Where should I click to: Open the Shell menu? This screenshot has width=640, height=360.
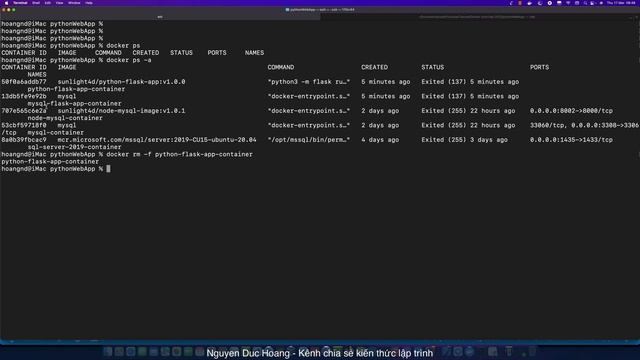[36, 3]
